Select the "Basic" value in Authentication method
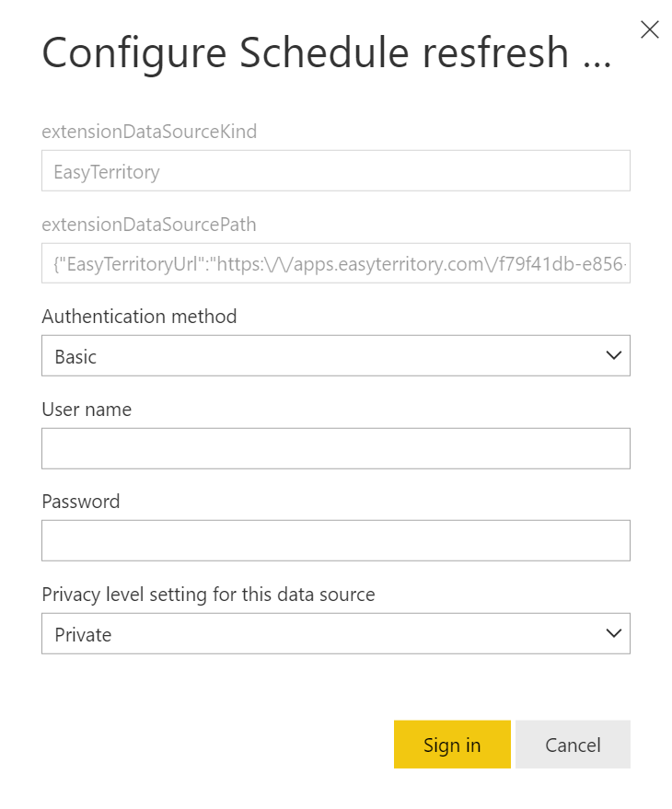The width and height of the screenshot is (672, 809). (75, 357)
